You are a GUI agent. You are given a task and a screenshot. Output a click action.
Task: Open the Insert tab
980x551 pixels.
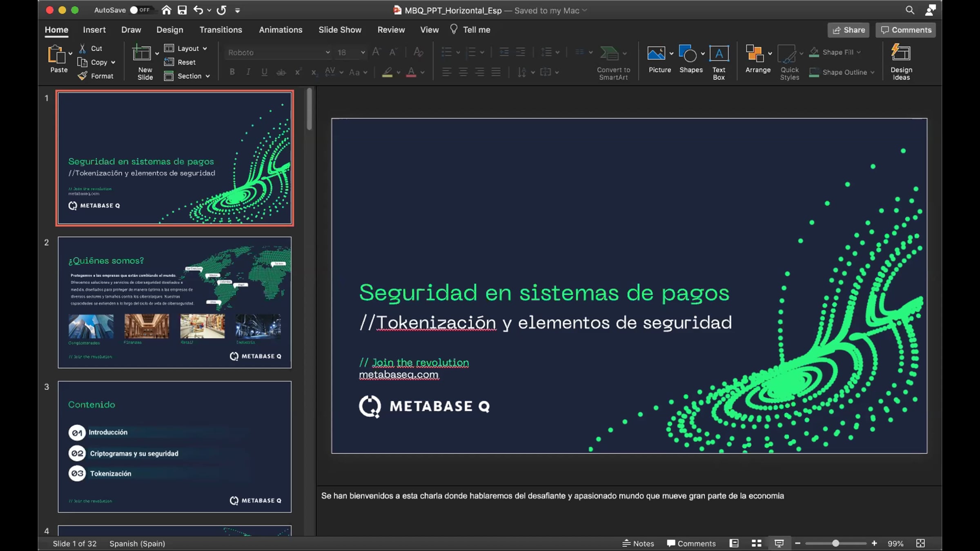[x=94, y=30]
